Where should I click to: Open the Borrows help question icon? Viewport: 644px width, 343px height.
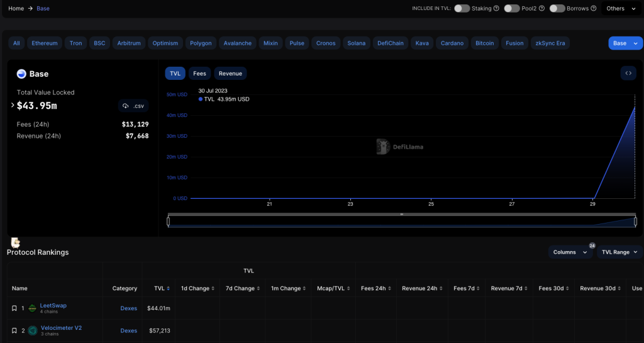coord(594,8)
